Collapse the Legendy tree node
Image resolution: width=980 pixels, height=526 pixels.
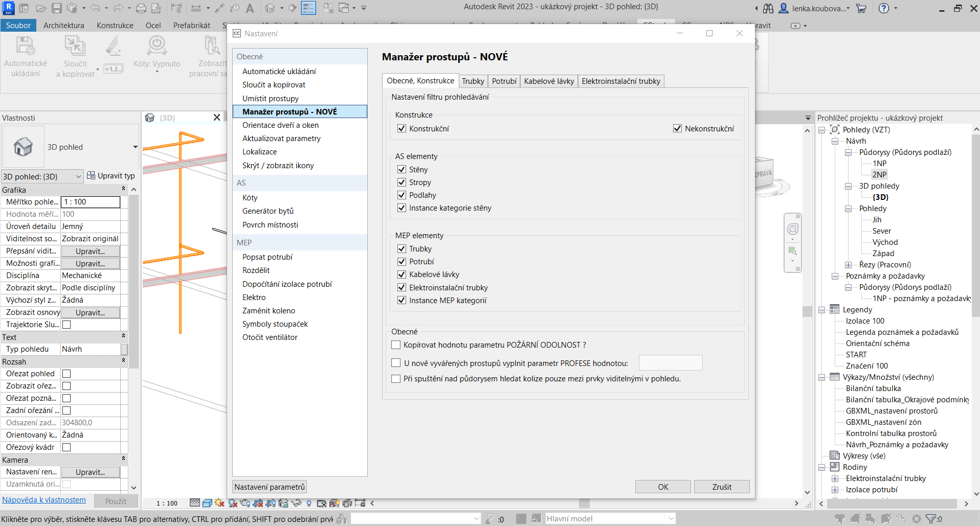coord(821,310)
